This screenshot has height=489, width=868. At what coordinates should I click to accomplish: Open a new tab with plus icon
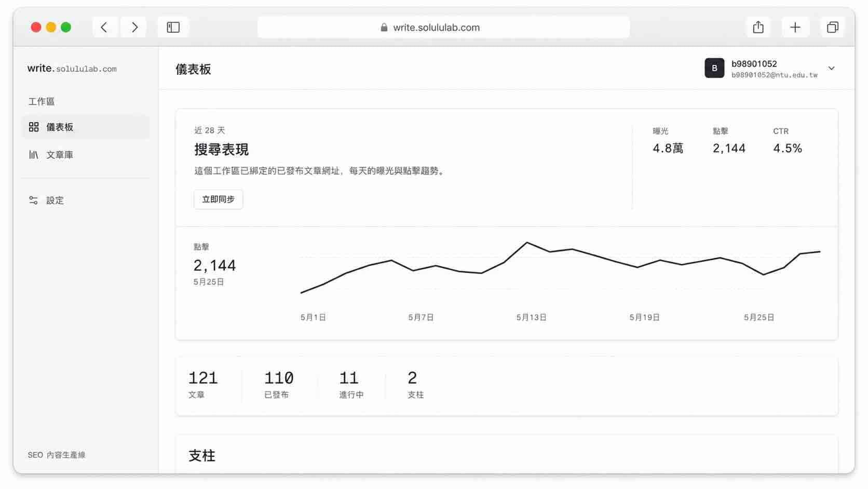(x=795, y=27)
